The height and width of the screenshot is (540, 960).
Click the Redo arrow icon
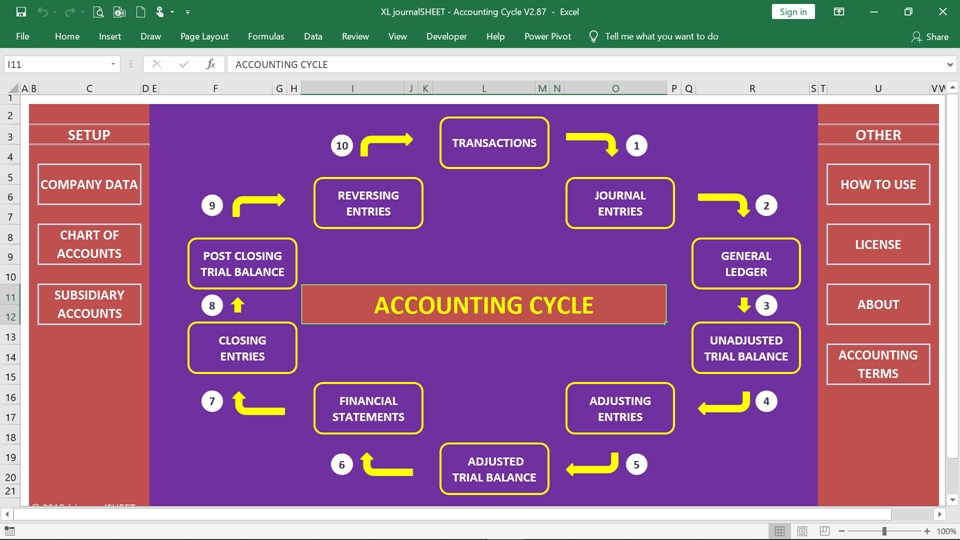tap(70, 12)
